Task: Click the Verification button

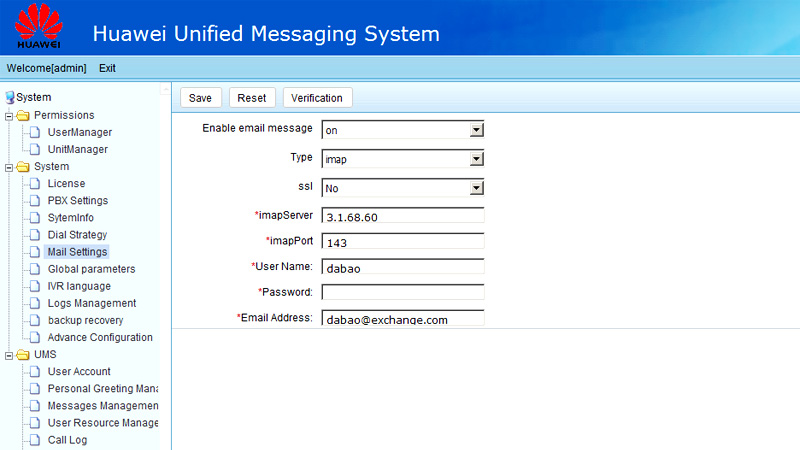Action: point(317,97)
